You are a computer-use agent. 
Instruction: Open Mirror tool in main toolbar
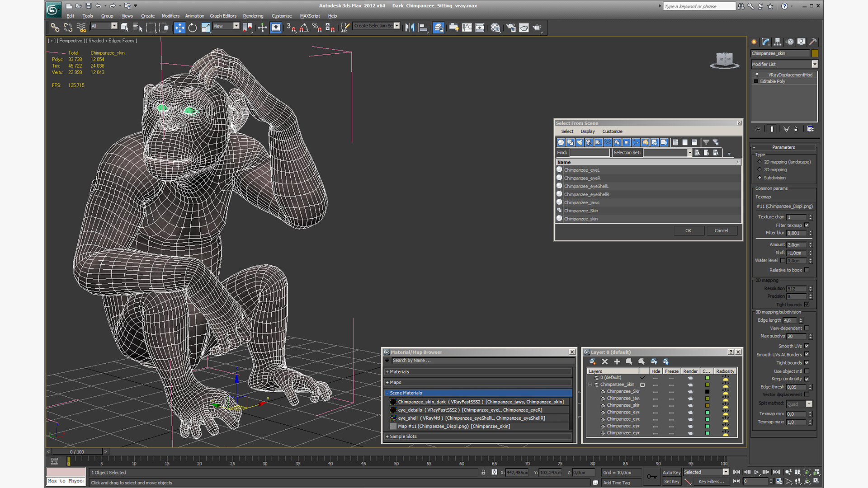point(410,28)
